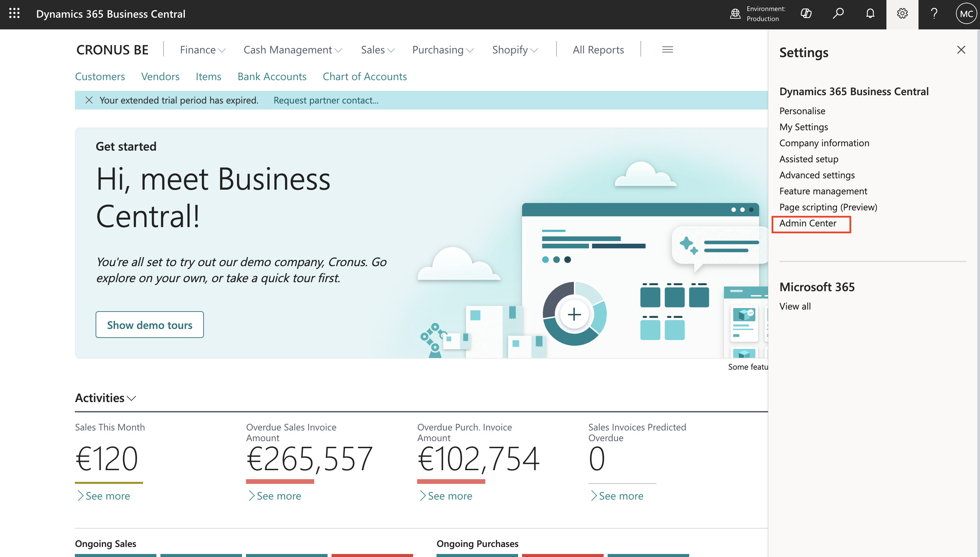Open the Purchasing menu
The image size is (980, 557).
pos(443,50)
